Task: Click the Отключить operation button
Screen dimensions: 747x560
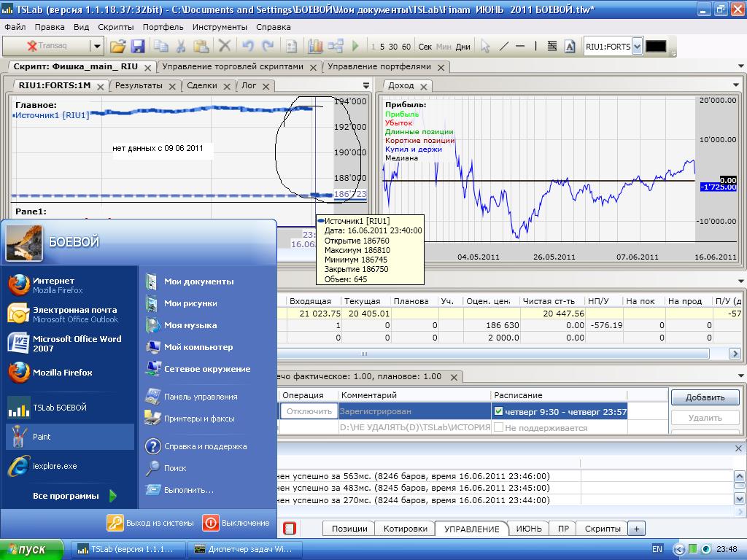Action: coord(309,411)
